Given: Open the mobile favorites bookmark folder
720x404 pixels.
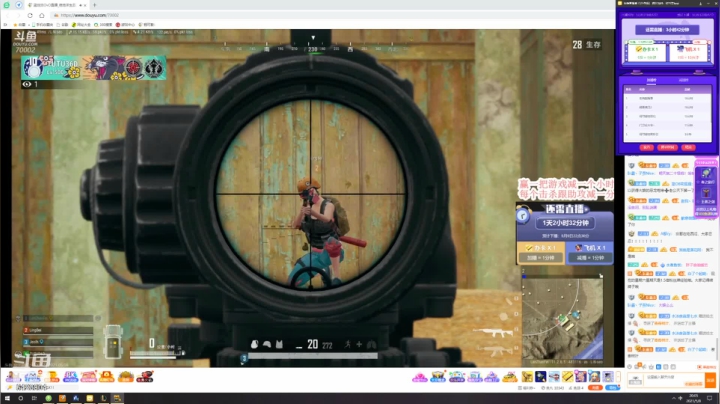Looking at the screenshot, I should pos(42,25).
